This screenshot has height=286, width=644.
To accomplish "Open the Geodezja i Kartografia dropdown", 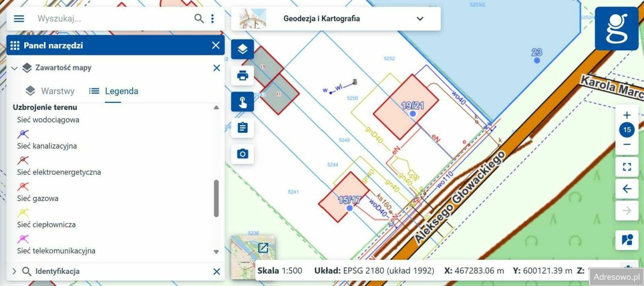I will (336, 19).
